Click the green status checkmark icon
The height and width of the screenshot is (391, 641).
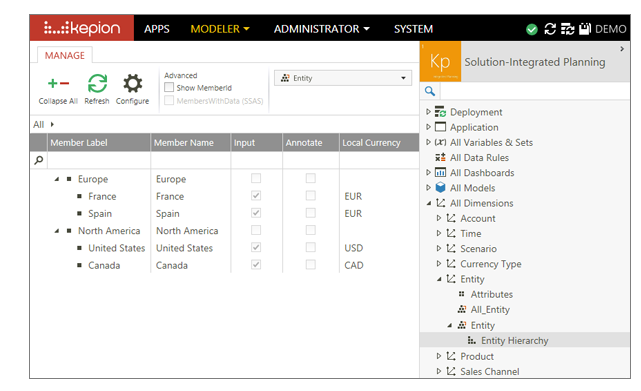click(x=531, y=29)
